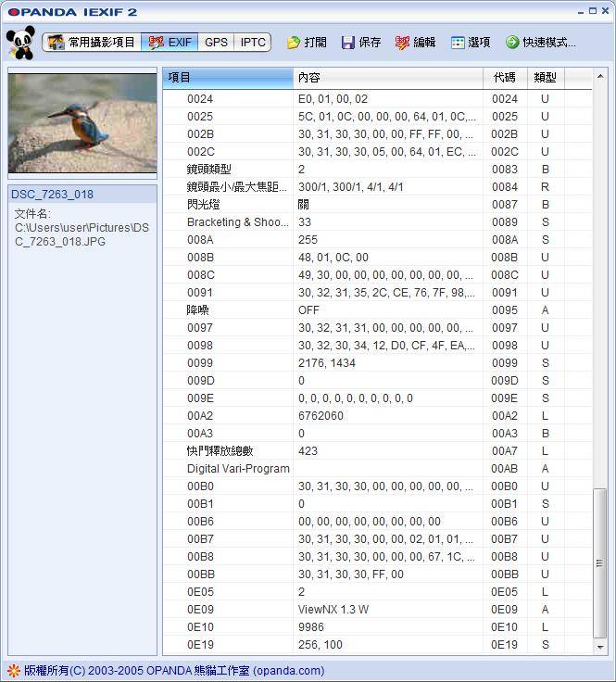Select the Digital Vari-Program row
Viewport: 616px width, 682px height.
(x=377, y=469)
